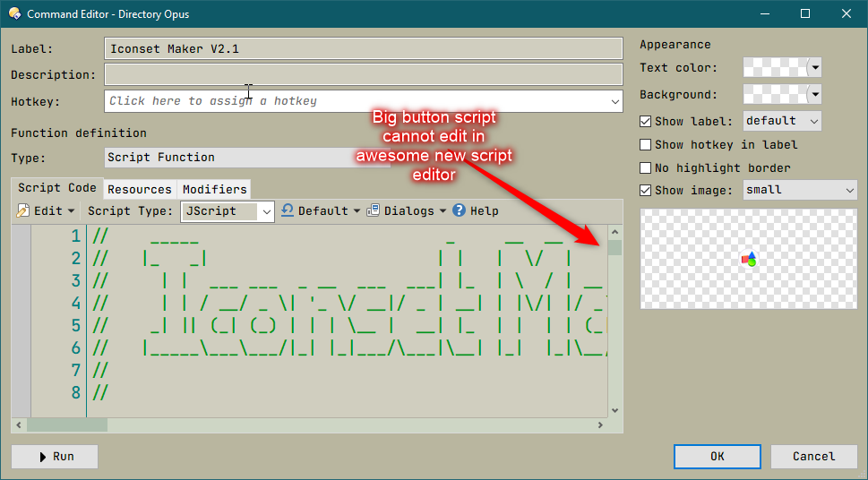This screenshot has height=480, width=868.
Task: Expand the Dialogs menu arrow
Action: (x=443, y=211)
